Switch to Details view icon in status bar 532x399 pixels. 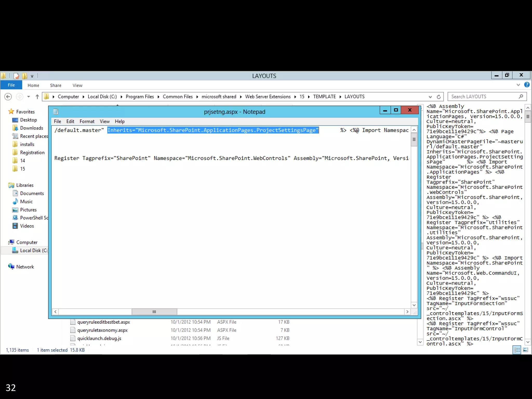[x=517, y=350]
